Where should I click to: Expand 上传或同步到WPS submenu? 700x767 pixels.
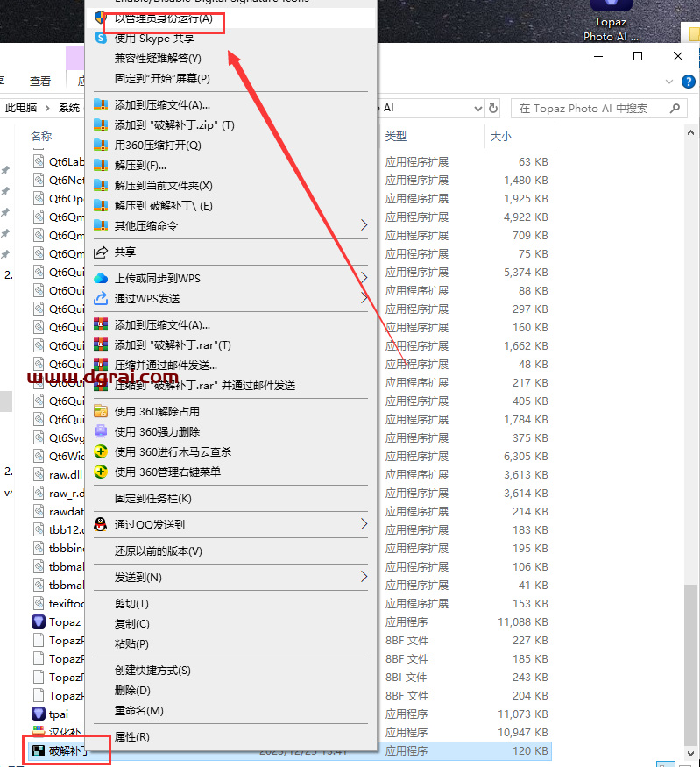(x=364, y=278)
